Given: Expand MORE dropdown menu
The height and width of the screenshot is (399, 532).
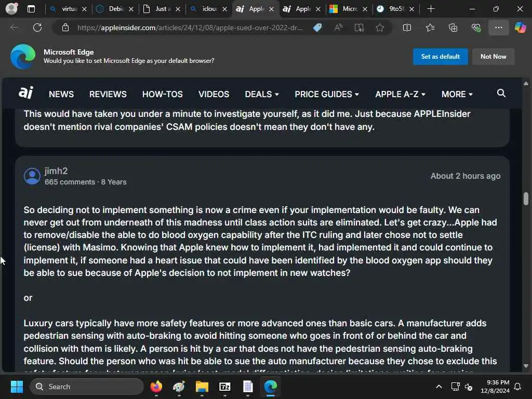Looking at the screenshot, I should [457, 94].
